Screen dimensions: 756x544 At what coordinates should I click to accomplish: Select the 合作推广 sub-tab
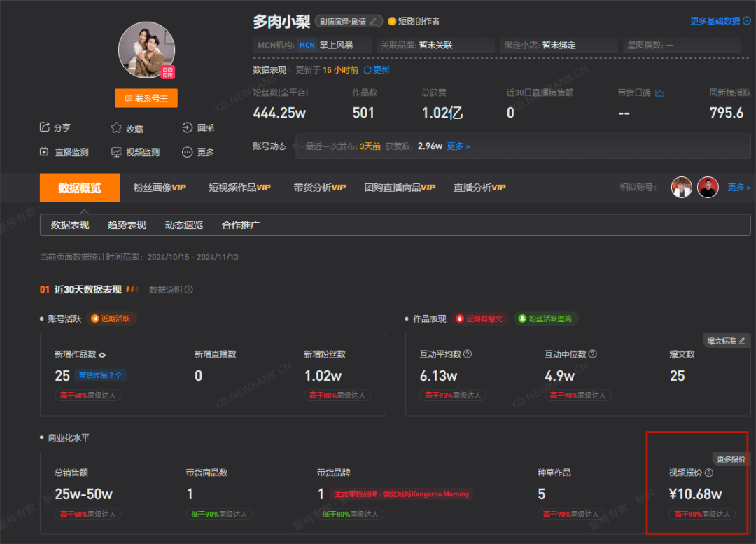pyautogui.click(x=241, y=225)
